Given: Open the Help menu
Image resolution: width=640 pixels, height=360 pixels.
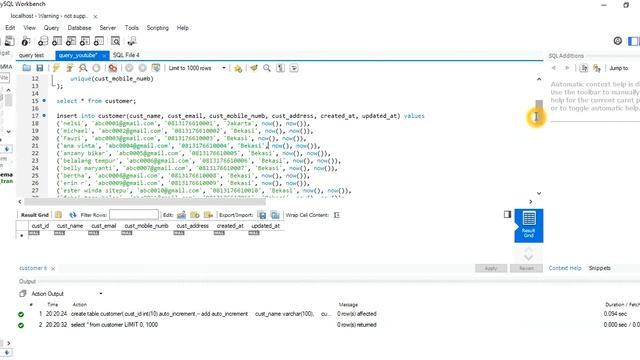Looking at the screenshot, I should tap(182, 28).
